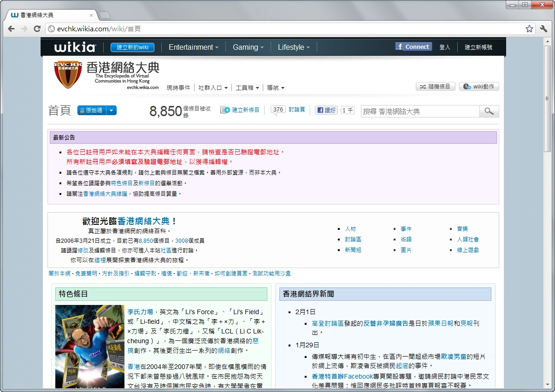Open the 李氏力場 featured article link
Image resolution: width=555 pixels, height=392 pixels.
tap(140, 312)
